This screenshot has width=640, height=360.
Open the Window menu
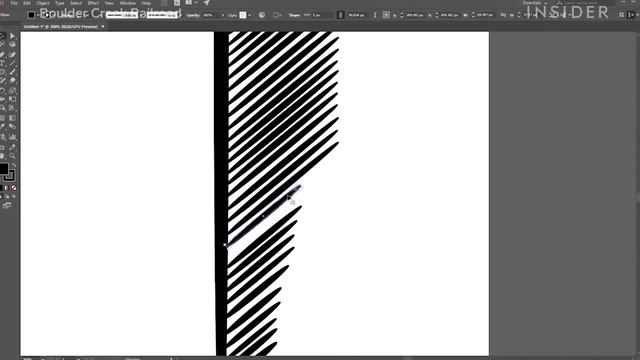[x=128, y=3]
